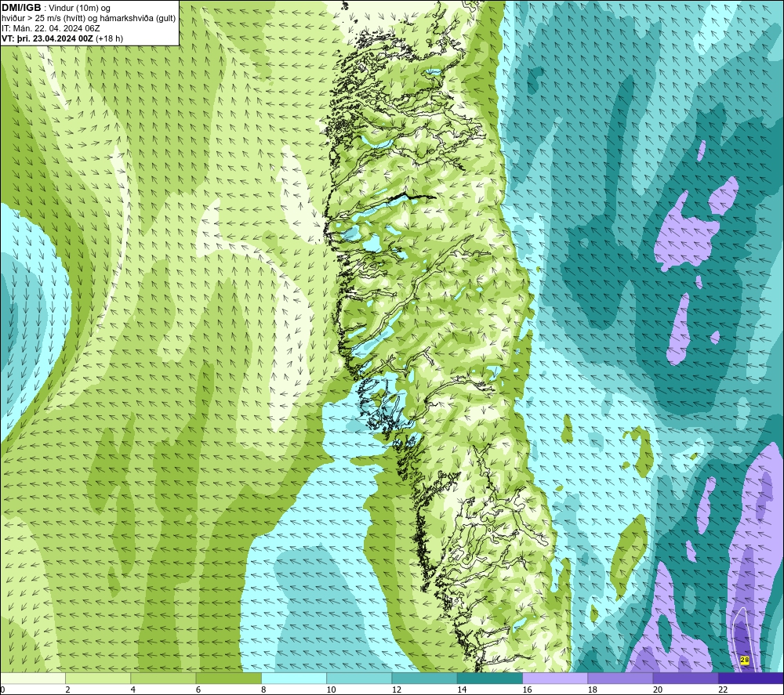Click the scale label '20'
784x695 pixels.
point(658,690)
